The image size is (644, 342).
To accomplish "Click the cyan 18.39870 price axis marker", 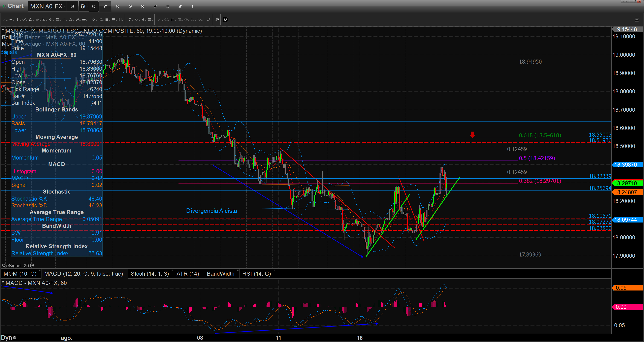I will pyautogui.click(x=628, y=165).
